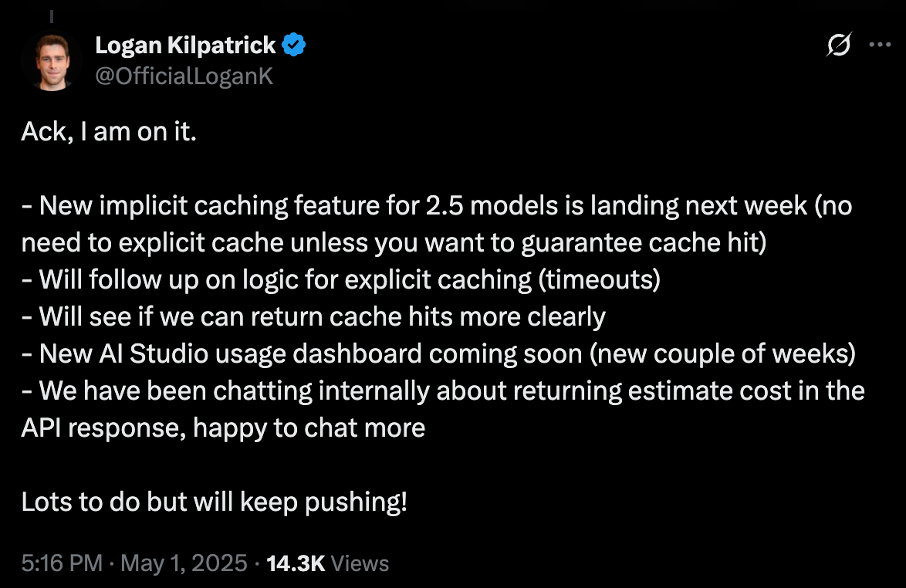Click the Views label beside 14.3K
Screen dimensions: 906x588
pyautogui.click(x=360, y=563)
